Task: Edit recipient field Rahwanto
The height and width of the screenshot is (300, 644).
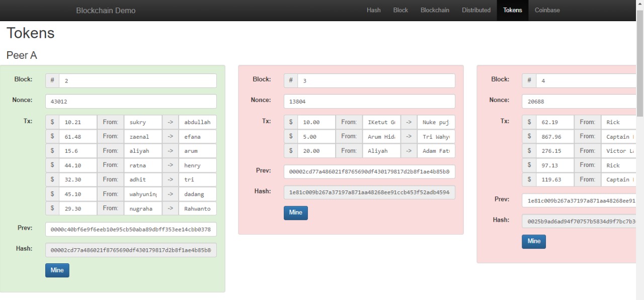Action: pos(198,209)
